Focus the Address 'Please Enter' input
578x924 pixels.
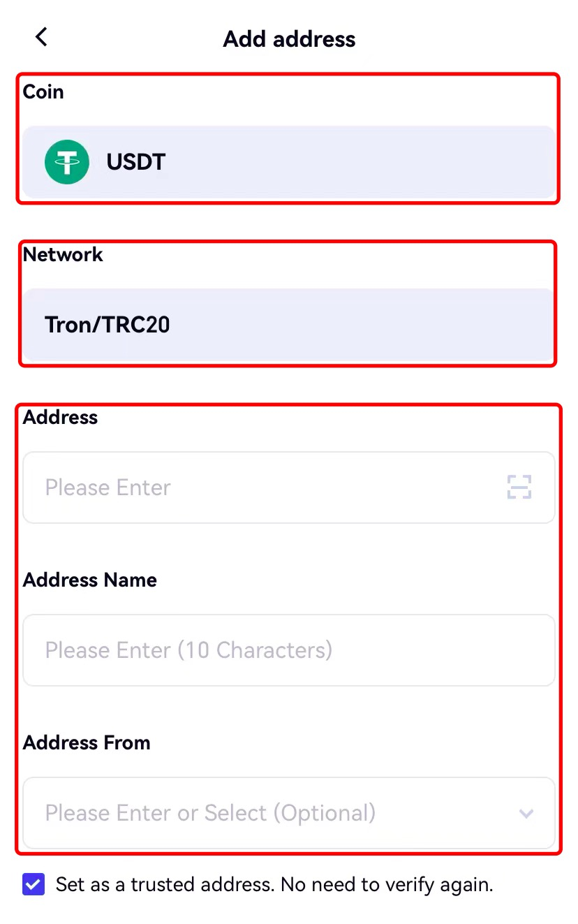[265, 487]
